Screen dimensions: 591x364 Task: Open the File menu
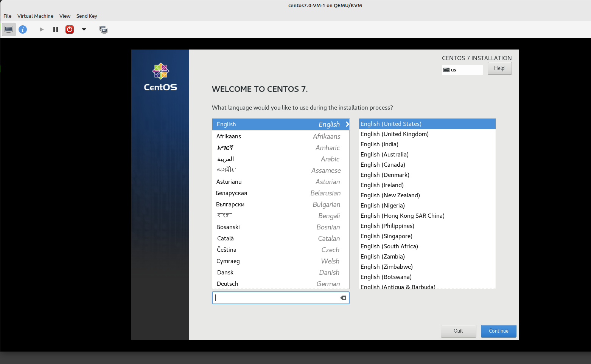pos(8,16)
